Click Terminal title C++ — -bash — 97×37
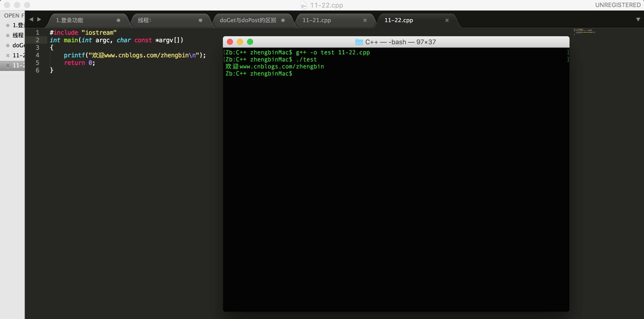Screen dimensions: 644x319 pyautogui.click(x=400, y=42)
